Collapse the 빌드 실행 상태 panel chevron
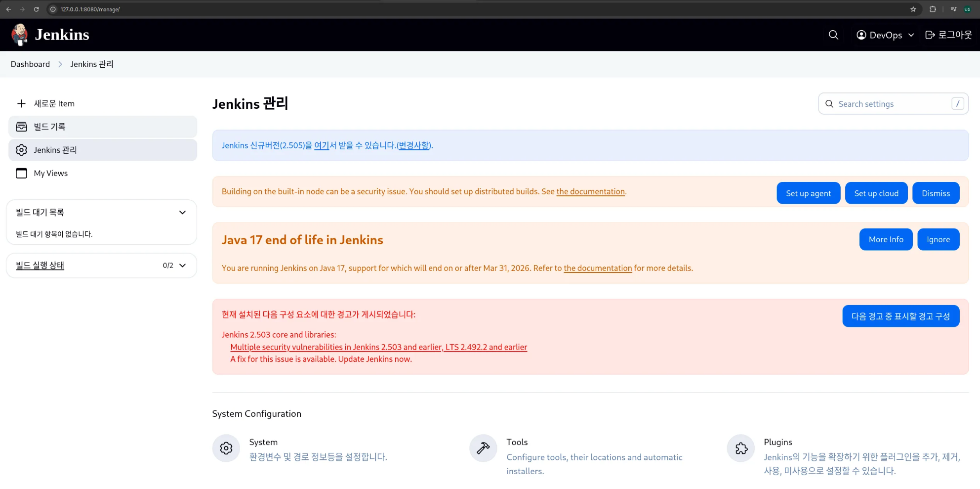 (x=182, y=266)
